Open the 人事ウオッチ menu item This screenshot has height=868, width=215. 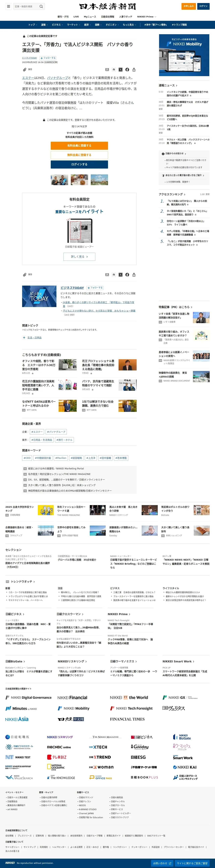click(126, 17)
